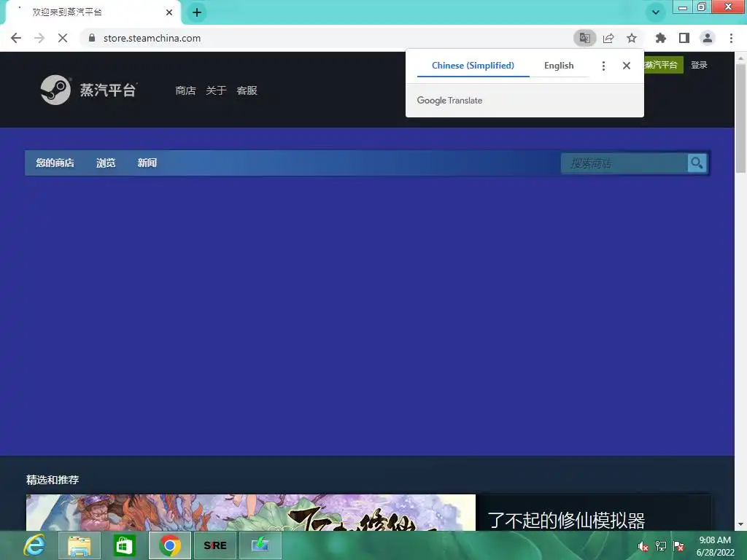Open the 商店 store menu
The width and height of the screenshot is (747, 560).
185,90
